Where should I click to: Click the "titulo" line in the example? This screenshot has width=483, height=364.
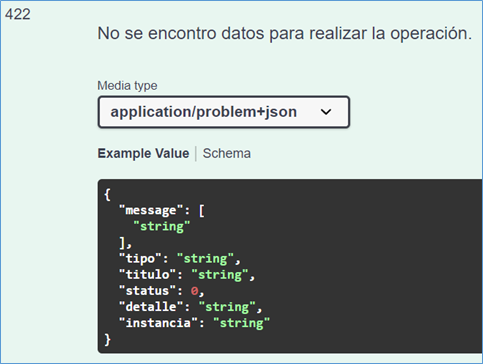tap(187, 275)
